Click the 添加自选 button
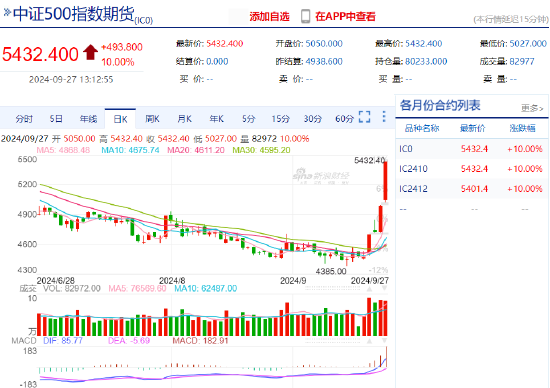550x388 pixels. (x=269, y=16)
